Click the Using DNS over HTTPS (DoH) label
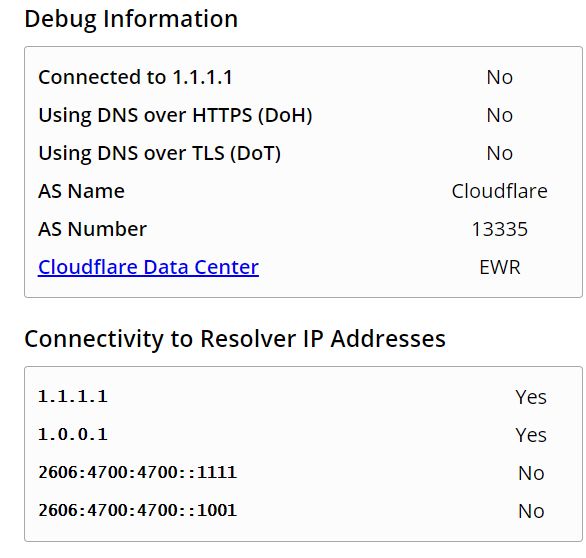 pyautogui.click(x=175, y=115)
